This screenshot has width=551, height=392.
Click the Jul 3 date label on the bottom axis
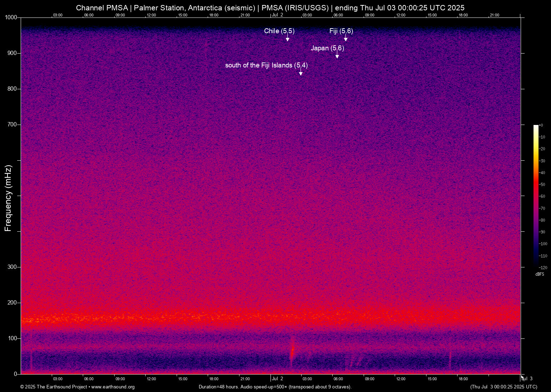click(x=527, y=379)
